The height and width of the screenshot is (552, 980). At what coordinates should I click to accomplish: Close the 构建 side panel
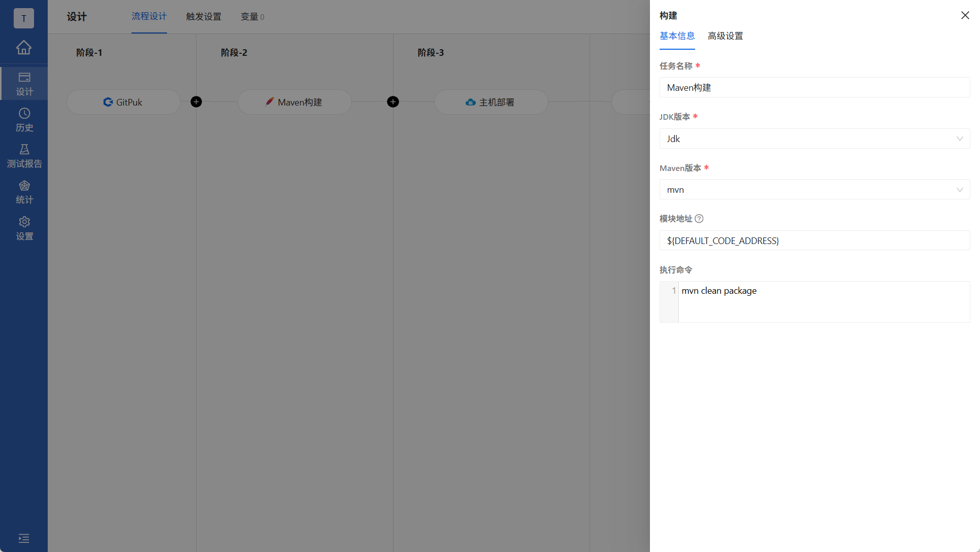pos(965,15)
